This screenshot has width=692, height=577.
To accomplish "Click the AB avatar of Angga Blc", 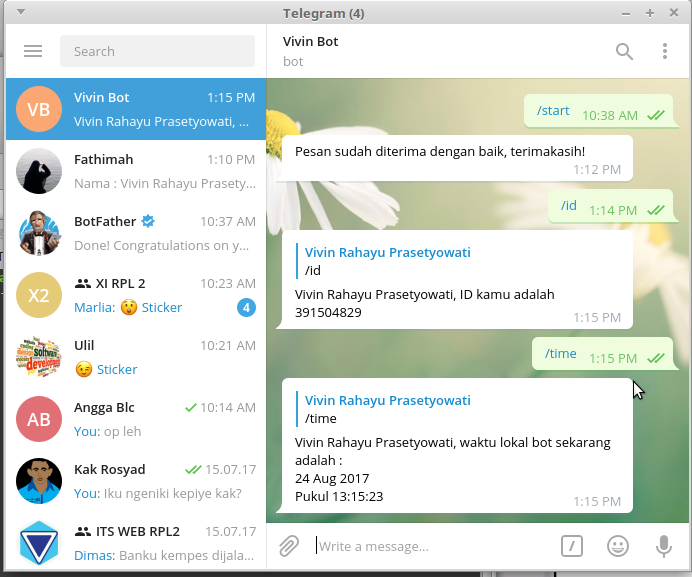I will click(x=39, y=419).
